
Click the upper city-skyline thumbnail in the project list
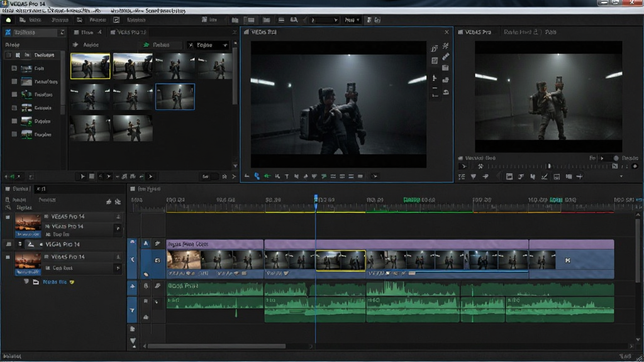coord(28,226)
